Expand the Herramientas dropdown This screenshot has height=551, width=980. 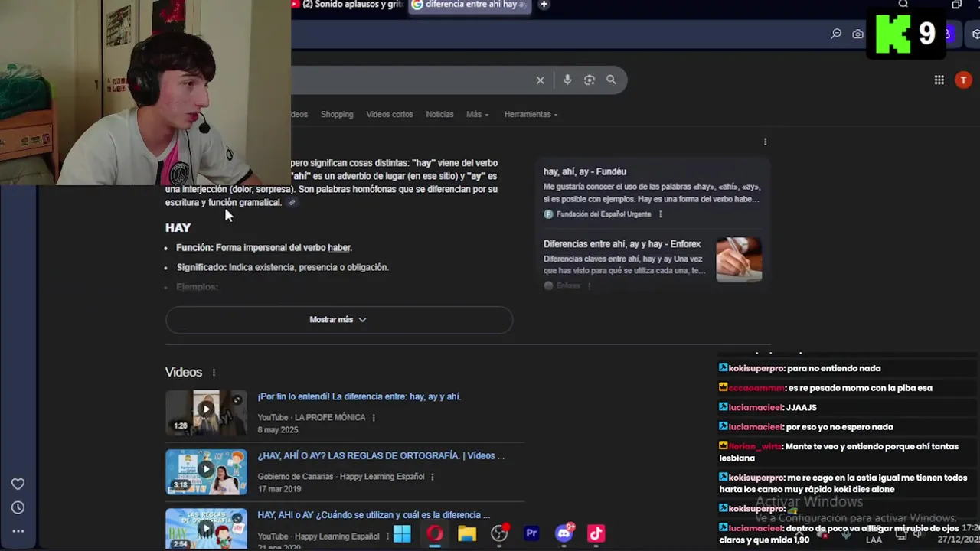(531, 115)
